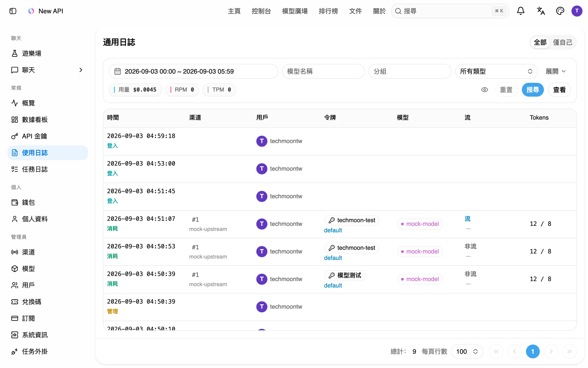Click default group in 04:50:39 row
The image size is (588, 368).
tap(333, 285)
